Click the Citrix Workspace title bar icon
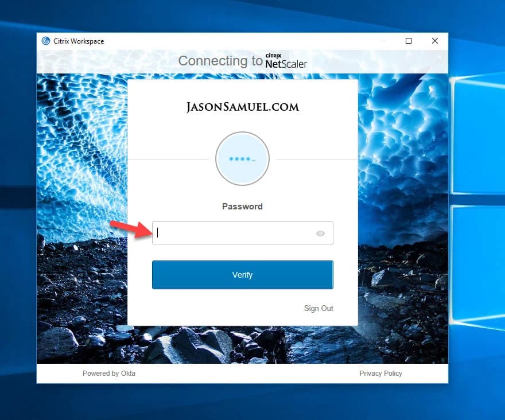 [x=46, y=41]
